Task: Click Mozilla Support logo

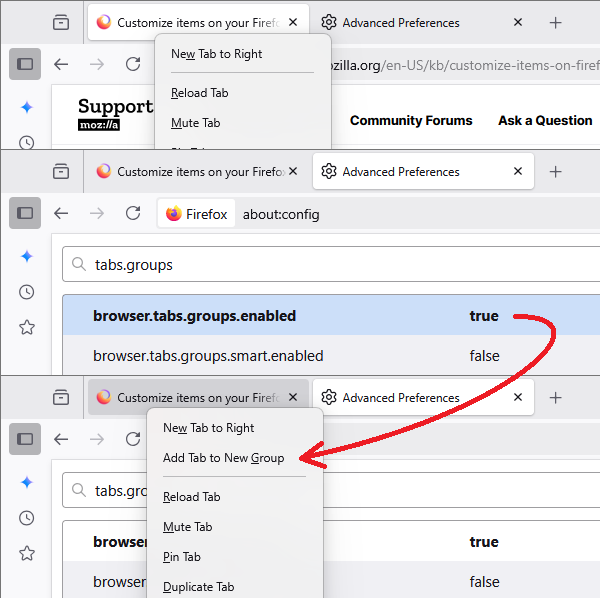Action: (x=115, y=113)
